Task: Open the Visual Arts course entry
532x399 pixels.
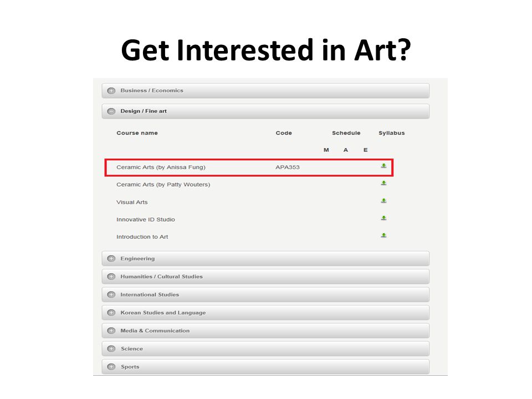Action: 132,202
